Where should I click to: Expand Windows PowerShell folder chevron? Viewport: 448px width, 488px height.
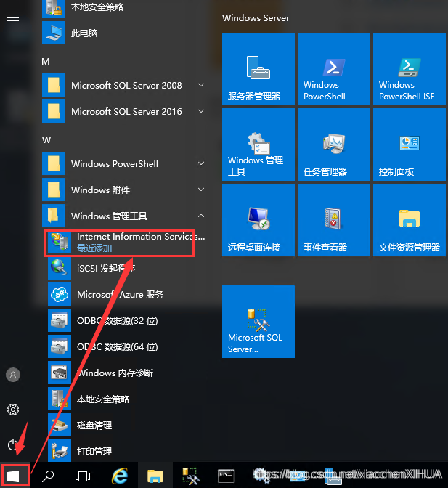pyautogui.click(x=201, y=163)
